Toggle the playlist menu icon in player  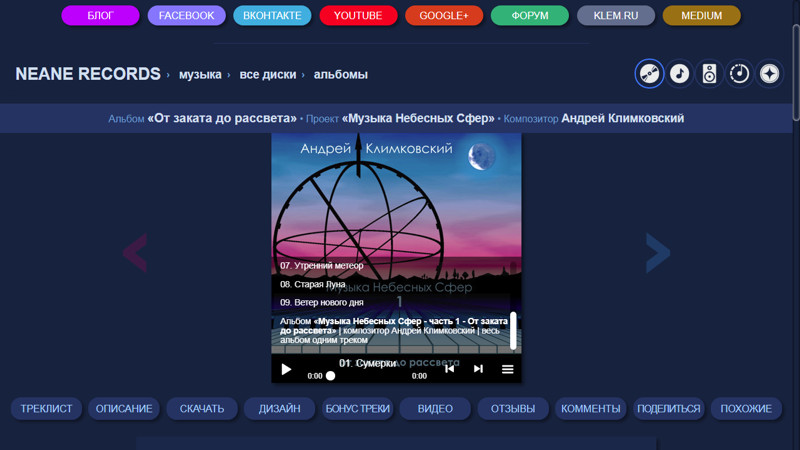(x=507, y=369)
